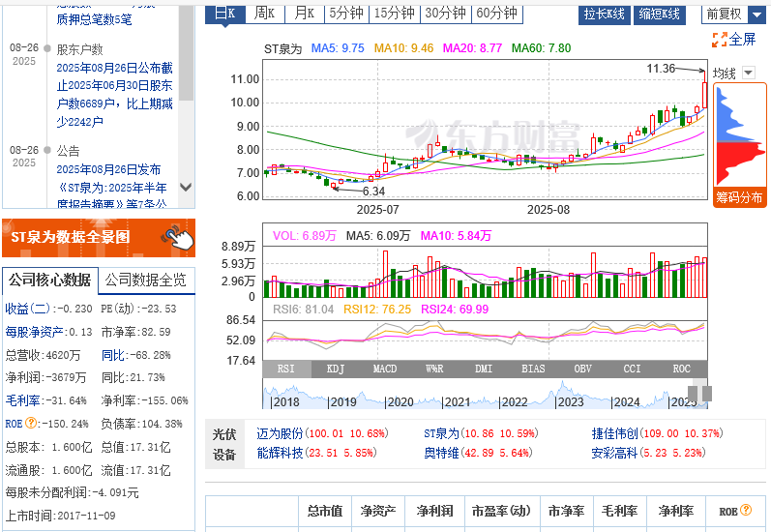Switch to 公司核心数据 tab
The image size is (771, 532).
click(49, 281)
